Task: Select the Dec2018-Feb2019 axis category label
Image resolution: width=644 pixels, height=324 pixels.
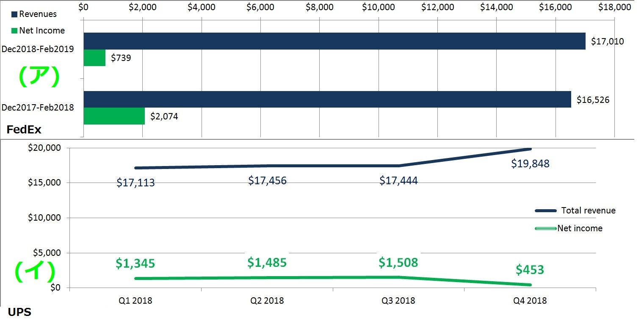Action: [38, 49]
